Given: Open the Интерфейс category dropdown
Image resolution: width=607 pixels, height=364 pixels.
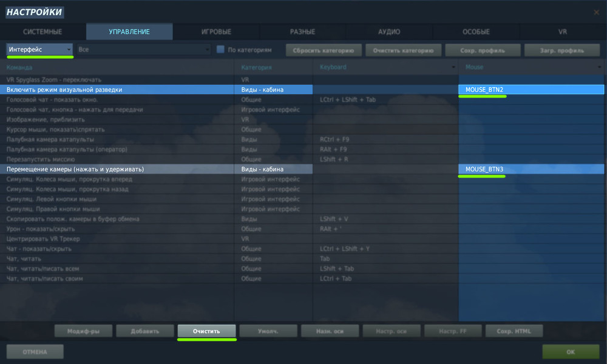Looking at the screenshot, I should point(38,49).
